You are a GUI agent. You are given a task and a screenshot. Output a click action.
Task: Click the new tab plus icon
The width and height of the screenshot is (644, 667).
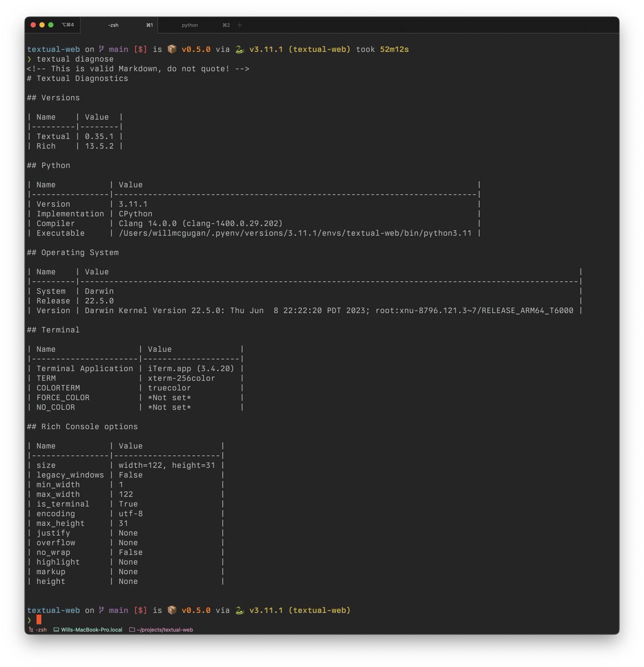(x=239, y=24)
